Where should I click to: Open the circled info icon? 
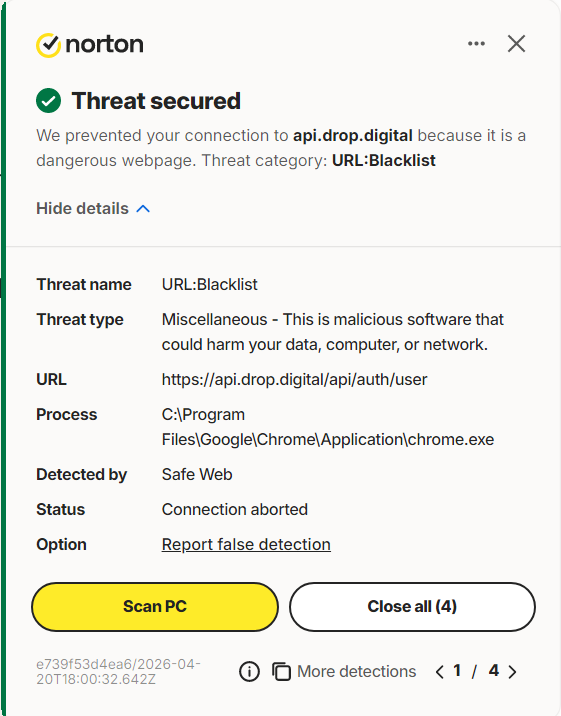point(249,672)
